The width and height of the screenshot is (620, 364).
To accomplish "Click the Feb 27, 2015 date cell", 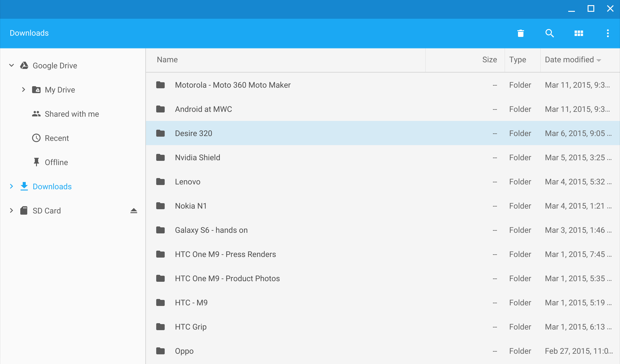I will (x=579, y=351).
